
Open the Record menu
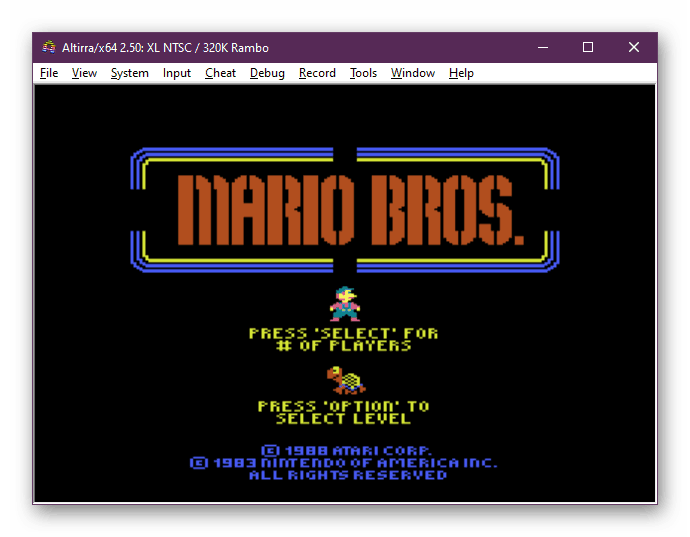(x=317, y=73)
